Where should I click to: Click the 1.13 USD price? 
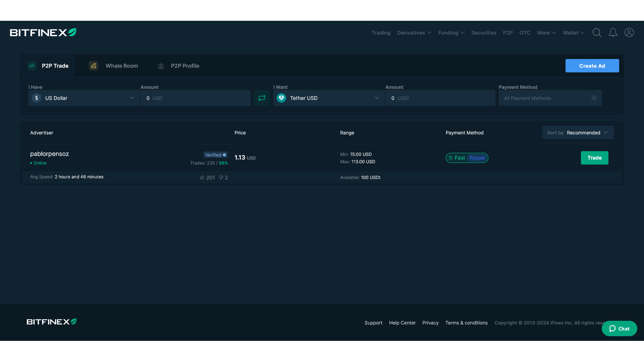click(x=245, y=158)
